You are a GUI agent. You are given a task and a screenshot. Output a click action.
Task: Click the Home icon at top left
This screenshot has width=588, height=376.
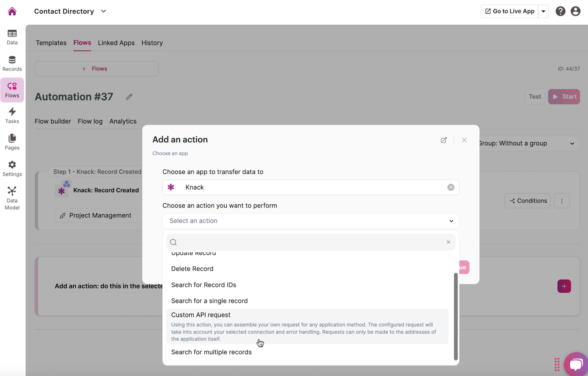[x=12, y=11]
